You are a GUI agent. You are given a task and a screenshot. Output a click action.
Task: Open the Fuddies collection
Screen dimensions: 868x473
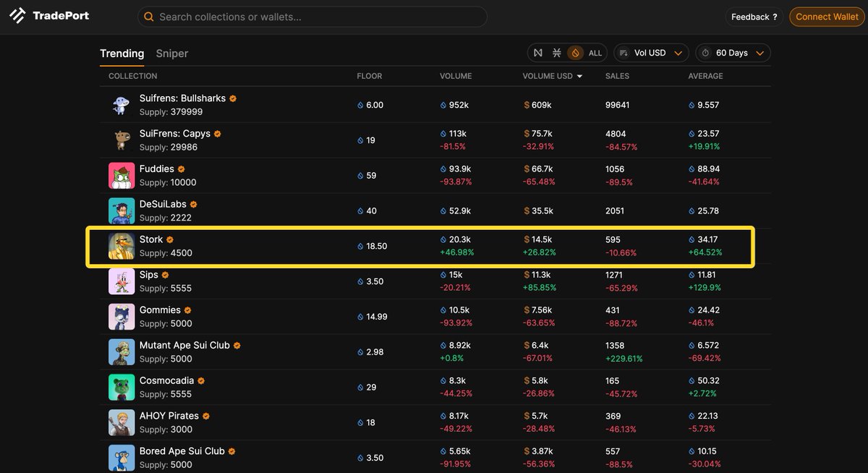coord(157,169)
